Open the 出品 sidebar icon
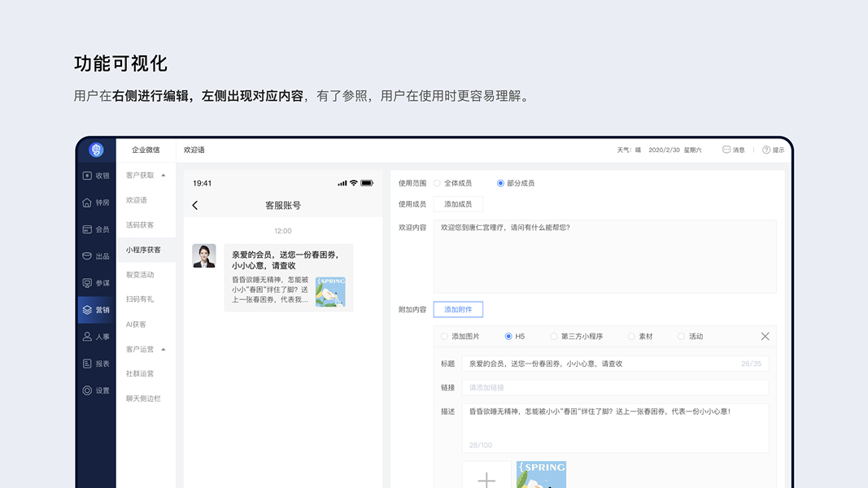This screenshot has width=868, height=488. coord(87,256)
